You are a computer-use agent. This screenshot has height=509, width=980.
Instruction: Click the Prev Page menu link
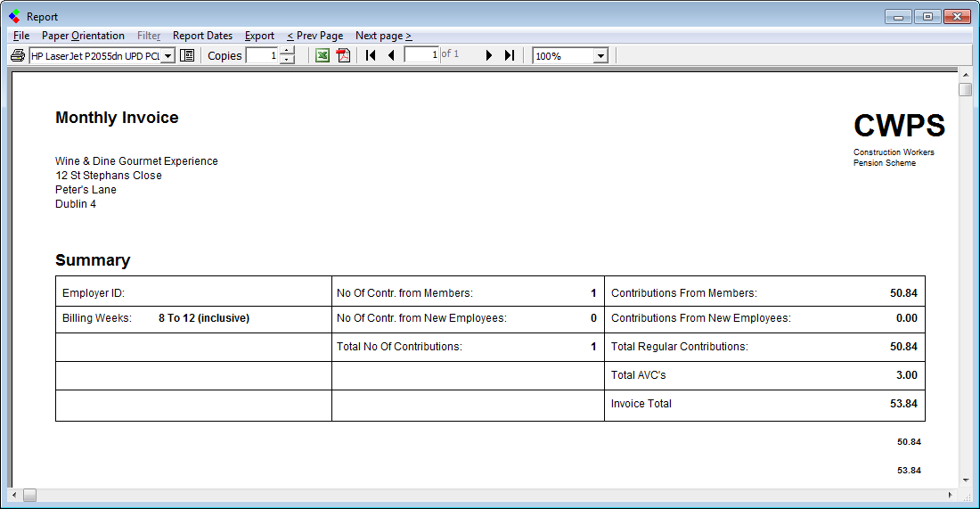pos(314,36)
